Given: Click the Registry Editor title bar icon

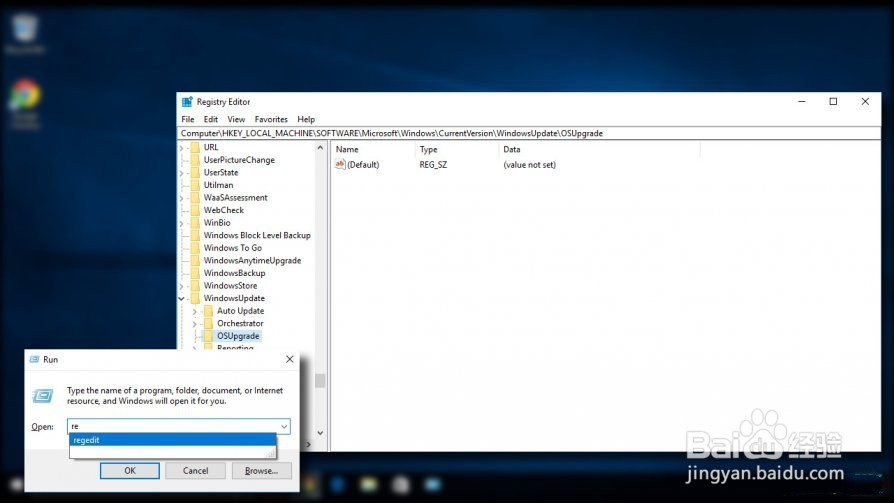Looking at the screenshot, I should click(187, 102).
